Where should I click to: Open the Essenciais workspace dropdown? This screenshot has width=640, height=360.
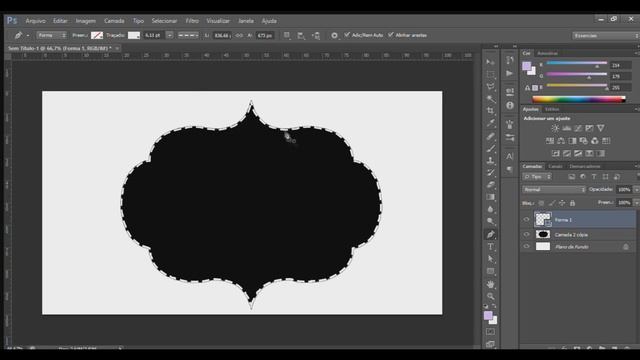coord(606,36)
